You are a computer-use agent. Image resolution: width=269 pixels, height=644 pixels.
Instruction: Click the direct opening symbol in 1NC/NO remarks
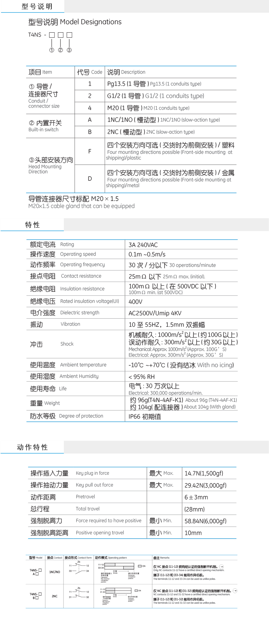click(x=221, y=567)
